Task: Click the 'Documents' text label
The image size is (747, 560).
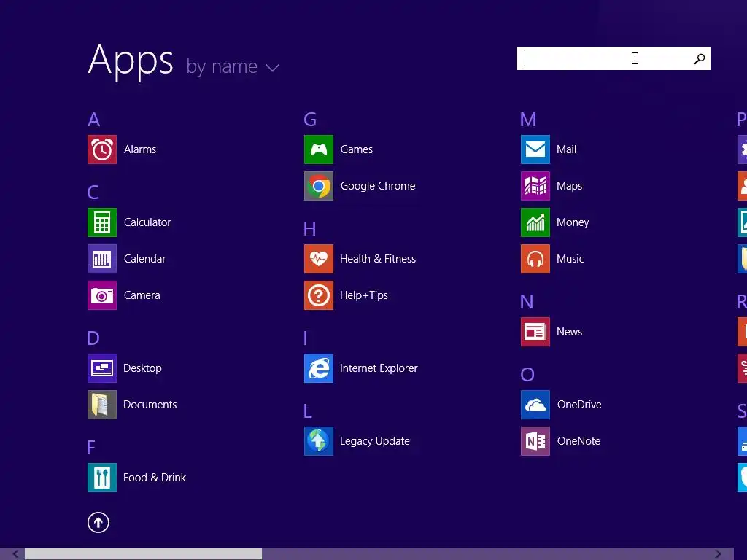Action: point(150,405)
